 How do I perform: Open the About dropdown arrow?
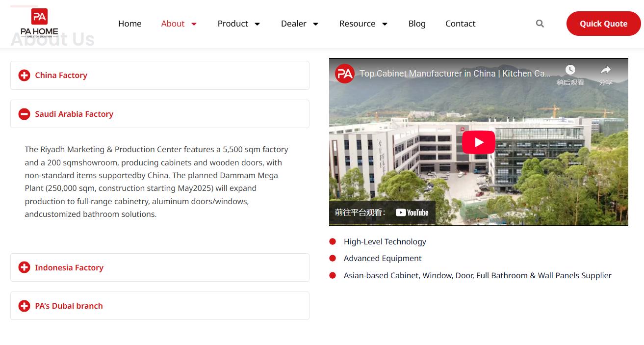(194, 24)
